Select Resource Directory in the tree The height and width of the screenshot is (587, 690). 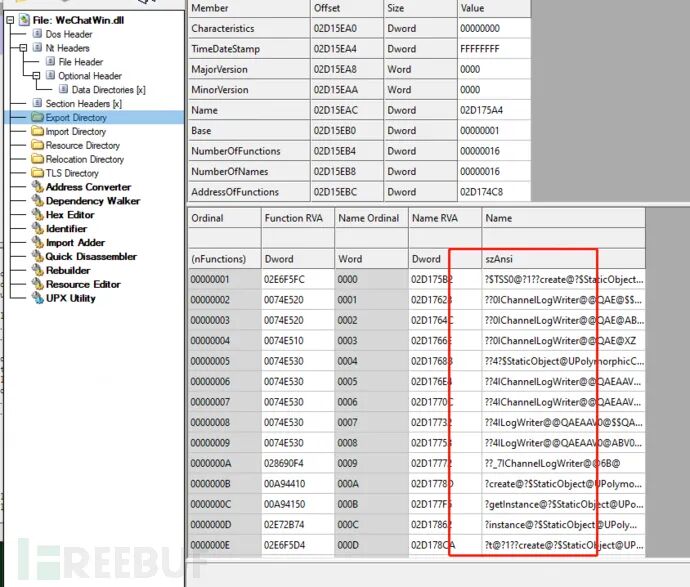click(x=83, y=145)
